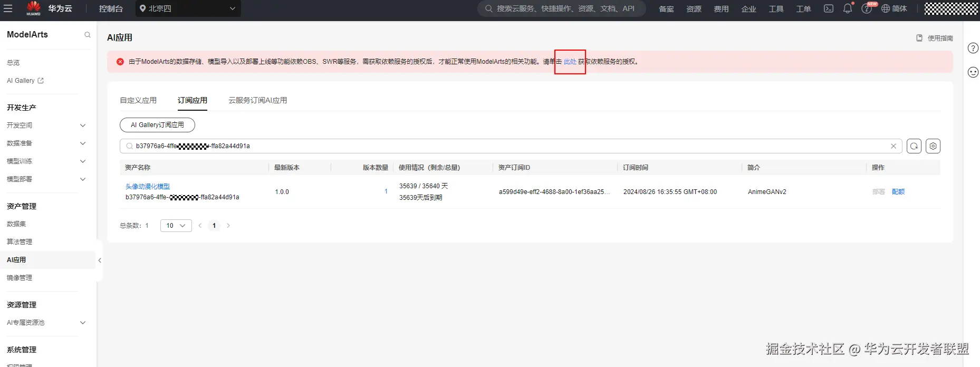Open 企业 in top bar

pos(748,8)
